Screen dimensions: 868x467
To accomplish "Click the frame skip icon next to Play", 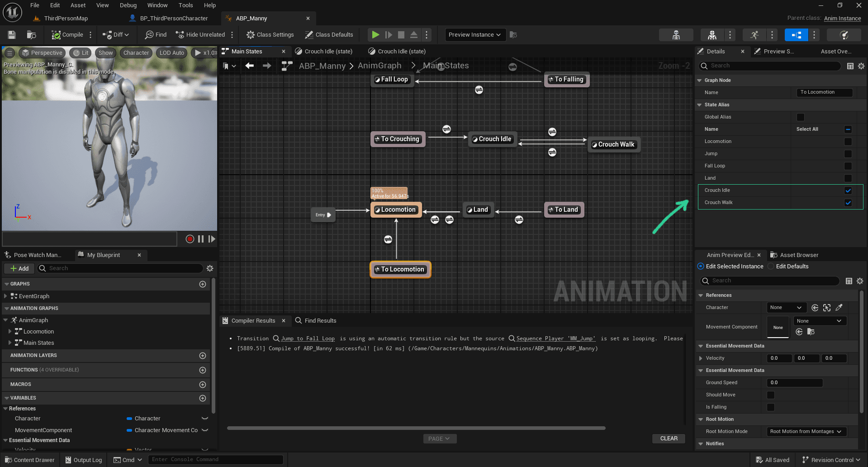I will (x=389, y=35).
